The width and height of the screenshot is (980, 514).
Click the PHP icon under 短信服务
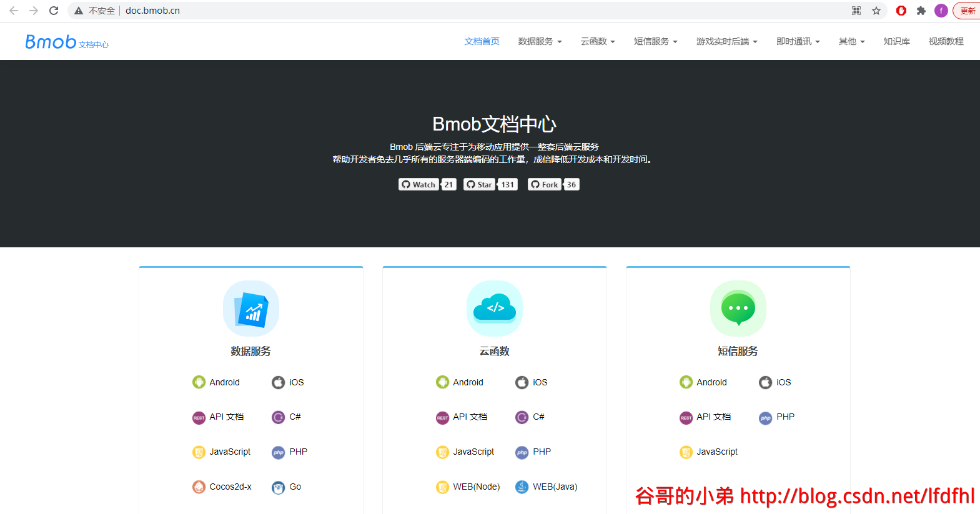click(x=766, y=417)
